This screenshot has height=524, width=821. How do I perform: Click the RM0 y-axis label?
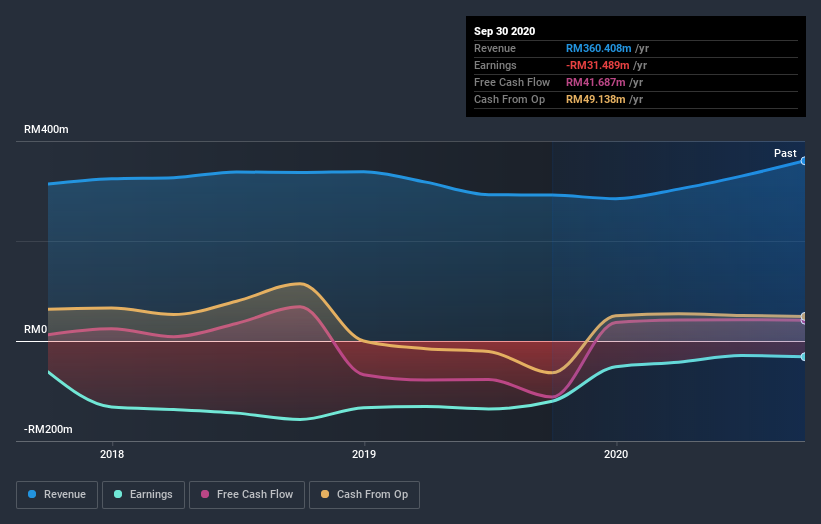coord(36,329)
